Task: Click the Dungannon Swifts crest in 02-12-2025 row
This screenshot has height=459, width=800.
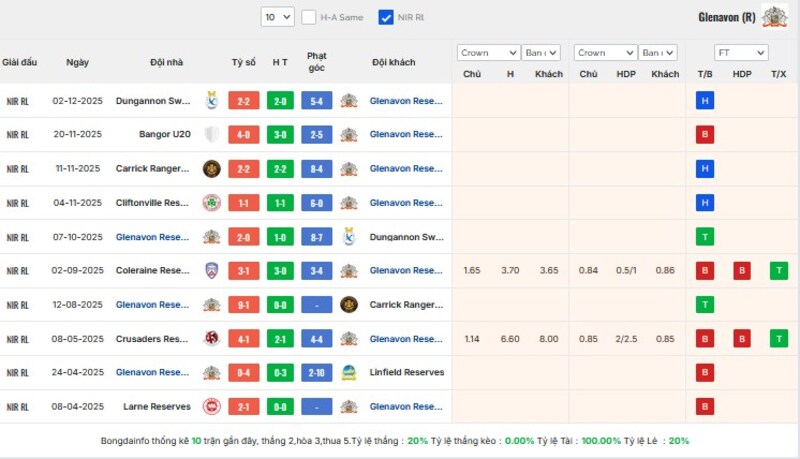Action: [x=211, y=101]
